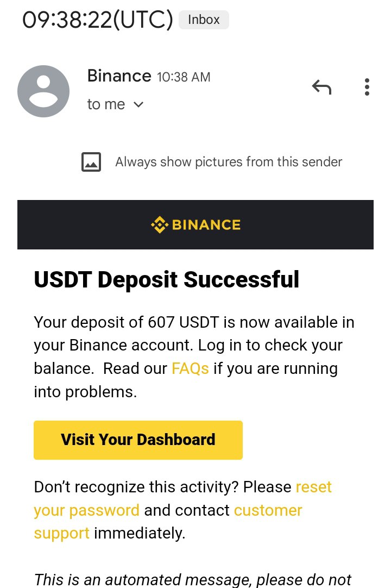Click the 'USDT Deposit Successful' heading

(x=166, y=280)
